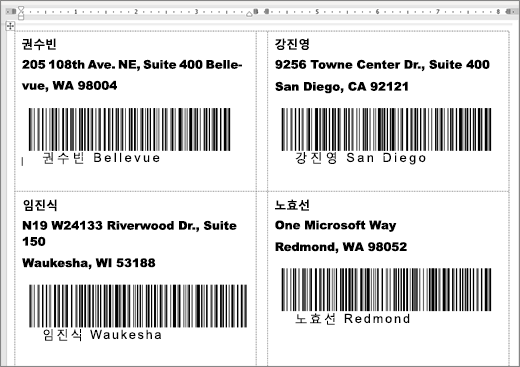520x367 pixels.
Task: Click the ruler at the 2 inch mark
Action: click(136, 12)
